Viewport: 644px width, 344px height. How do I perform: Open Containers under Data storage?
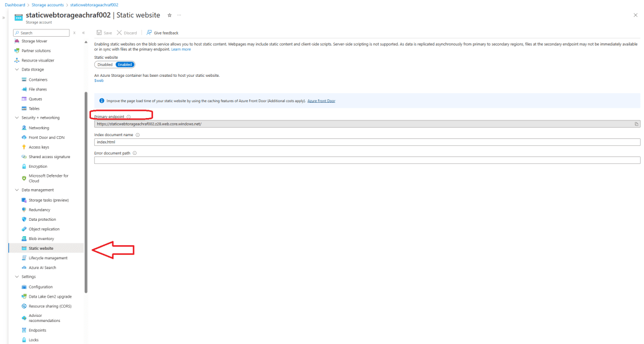(x=38, y=79)
